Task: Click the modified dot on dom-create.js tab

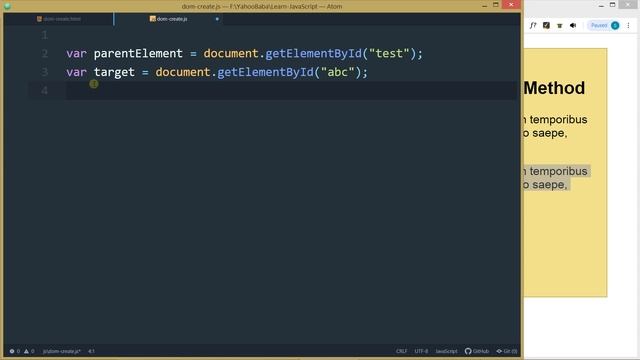Action: click(217, 19)
